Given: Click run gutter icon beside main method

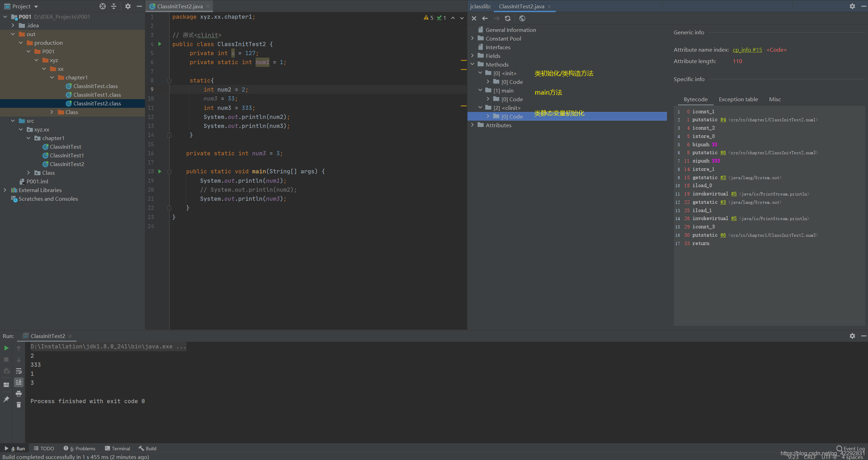Looking at the screenshot, I should point(160,171).
